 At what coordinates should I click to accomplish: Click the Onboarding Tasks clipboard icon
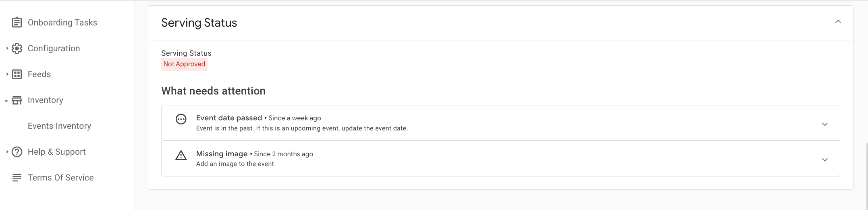[x=17, y=23]
